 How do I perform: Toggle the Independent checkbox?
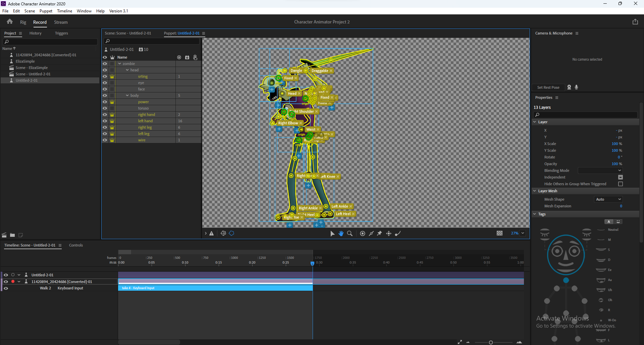pos(621,177)
